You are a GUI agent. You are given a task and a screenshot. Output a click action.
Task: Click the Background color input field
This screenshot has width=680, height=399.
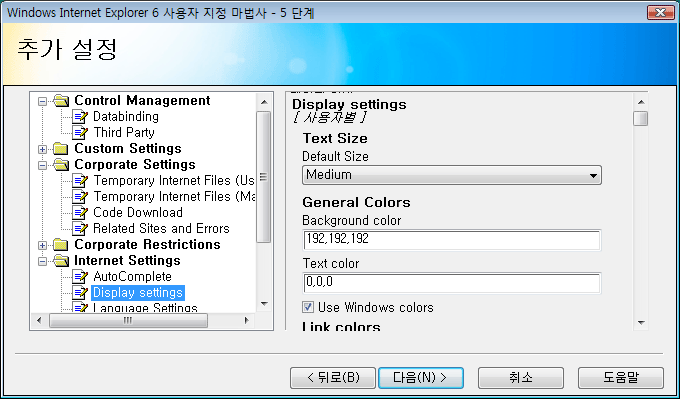[x=451, y=240]
